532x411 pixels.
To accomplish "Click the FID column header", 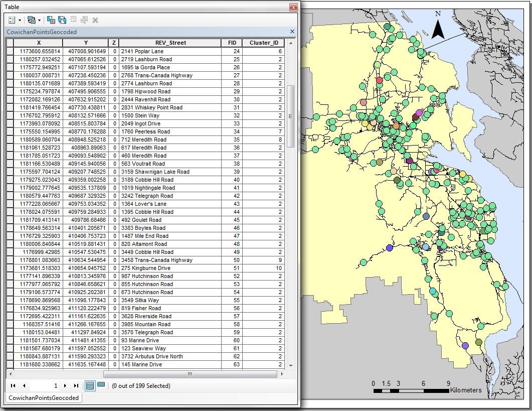I will click(x=232, y=43).
